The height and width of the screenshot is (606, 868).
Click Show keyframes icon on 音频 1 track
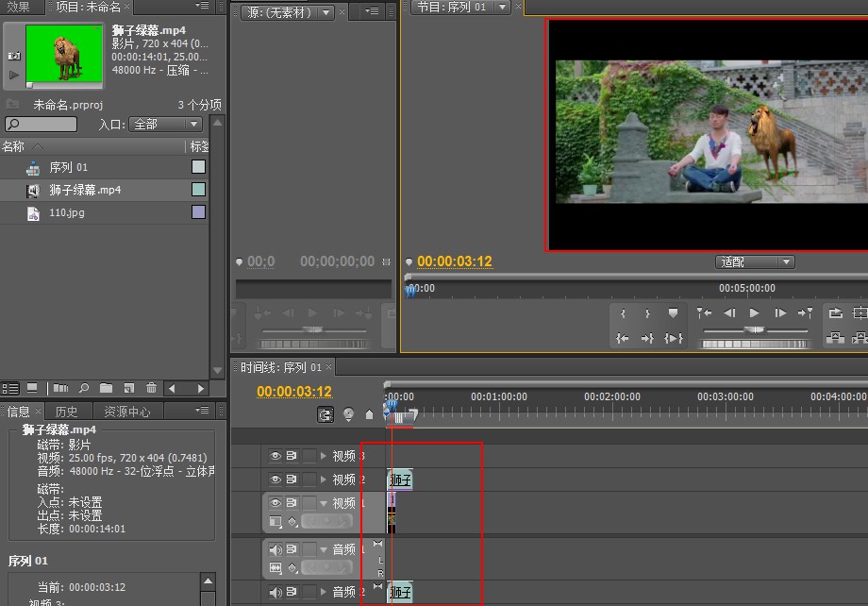click(x=292, y=568)
